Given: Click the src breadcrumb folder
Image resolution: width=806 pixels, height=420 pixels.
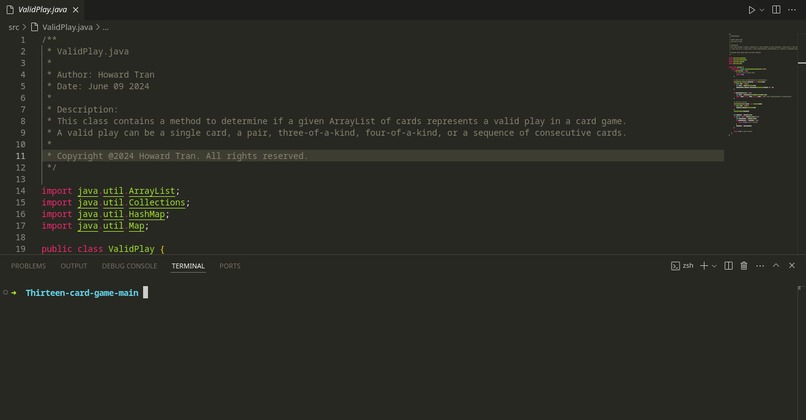Looking at the screenshot, I should pyautogui.click(x=13, y=27).
